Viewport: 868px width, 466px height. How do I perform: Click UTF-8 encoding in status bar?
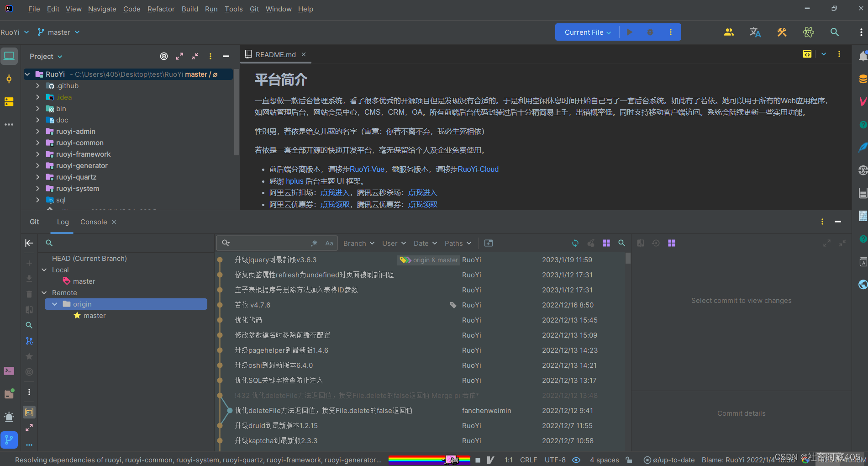[x=555, y=460]
